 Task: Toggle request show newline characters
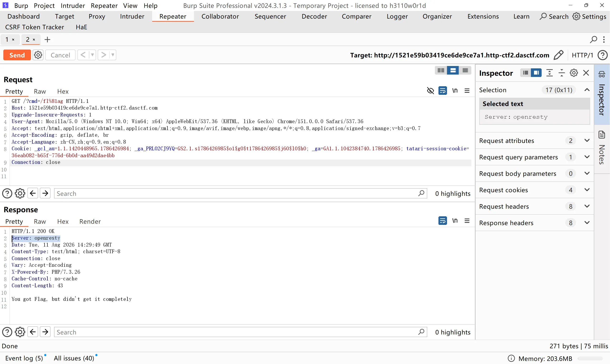pos(455,91)
